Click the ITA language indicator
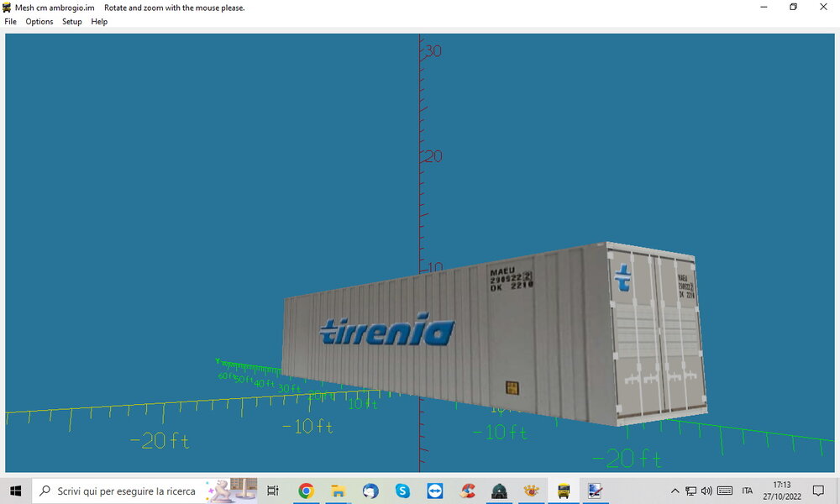 [748, 491]
